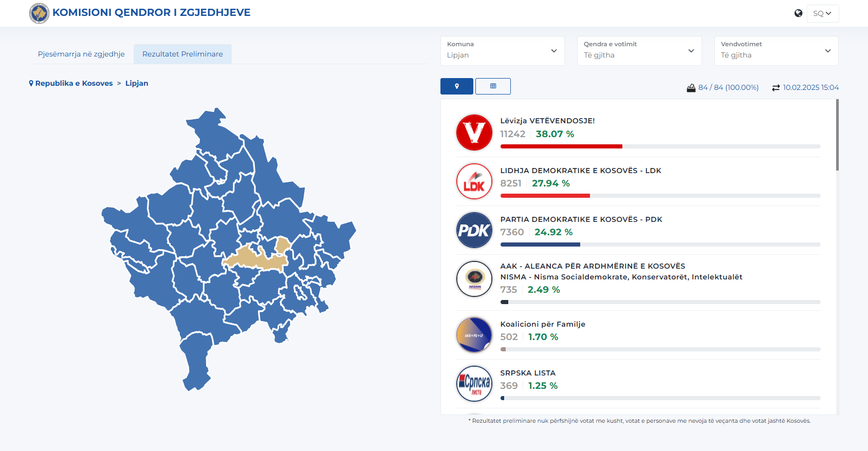Image resolution: width=868 pixels, height=451 pixels.
Task: Click LIDHJA DEMOKRATIKE E KOSOVËS - LDK name
Action: 581,171
